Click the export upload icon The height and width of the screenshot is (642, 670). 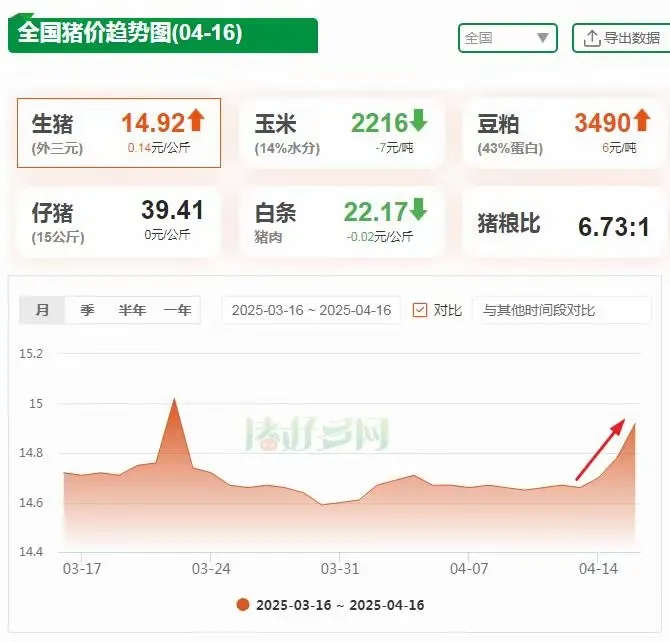[592, 38]
